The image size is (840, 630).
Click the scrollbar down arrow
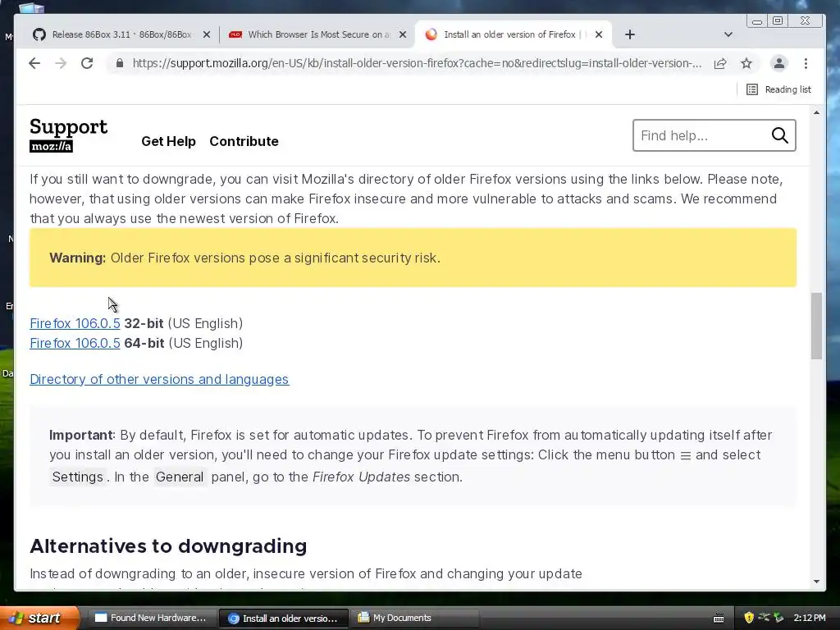[x=816, y=582]
